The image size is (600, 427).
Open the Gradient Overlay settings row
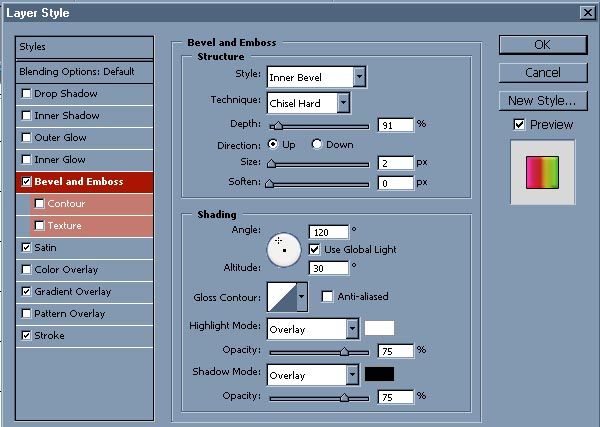click(85, 292)
